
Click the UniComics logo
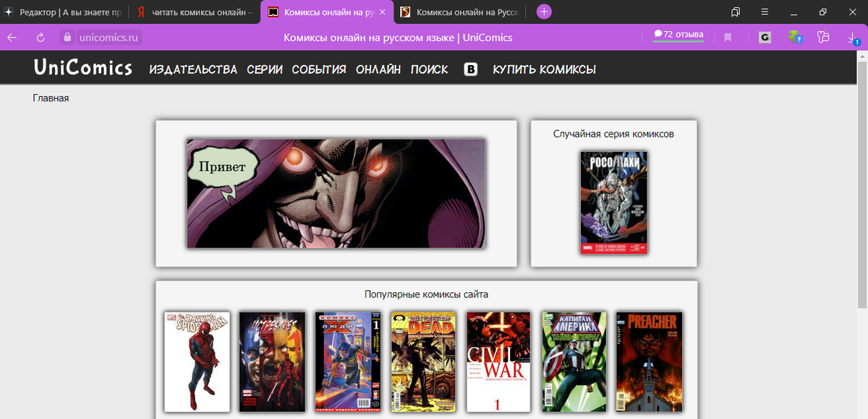click(x=82, y=68)
